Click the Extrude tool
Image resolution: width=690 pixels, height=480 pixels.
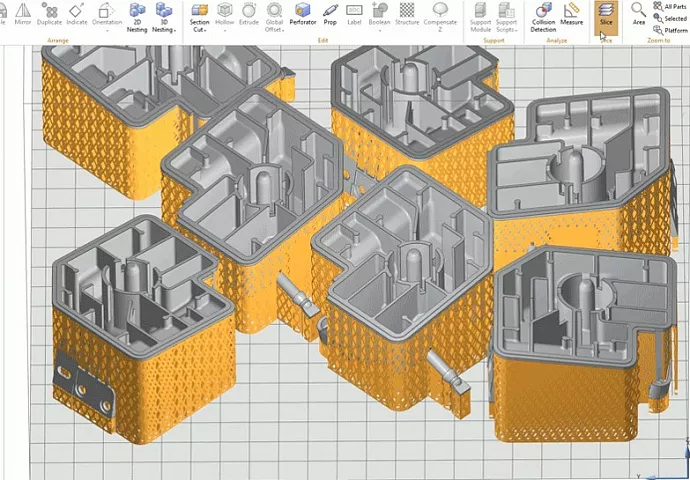pos(249,13)
